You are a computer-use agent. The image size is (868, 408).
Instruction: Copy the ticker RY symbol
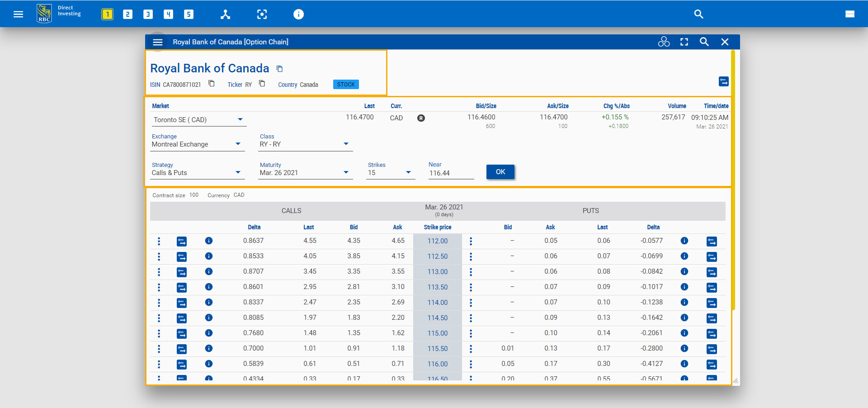click(x=262, y=83)
